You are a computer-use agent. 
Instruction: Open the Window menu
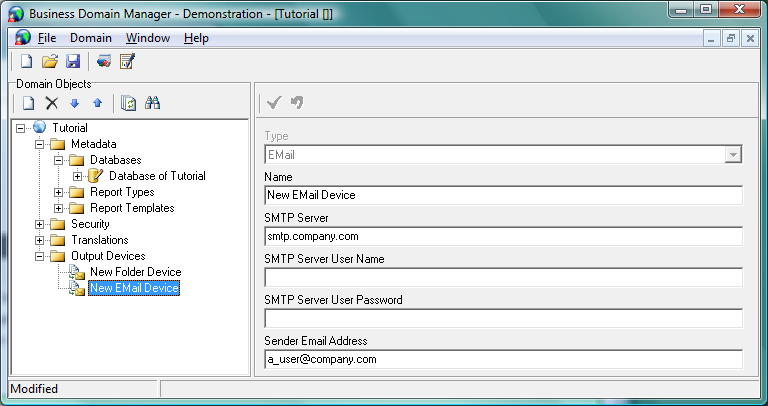pos(148,38)
